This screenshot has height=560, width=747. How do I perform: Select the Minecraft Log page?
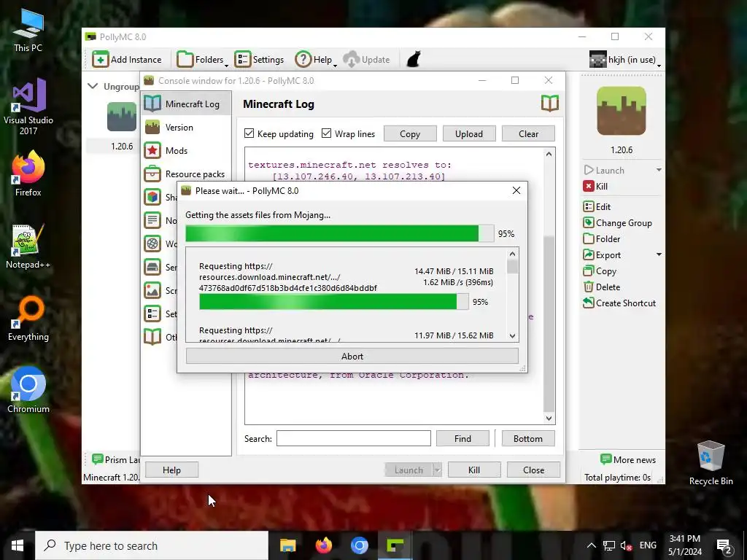click(186, 104)
